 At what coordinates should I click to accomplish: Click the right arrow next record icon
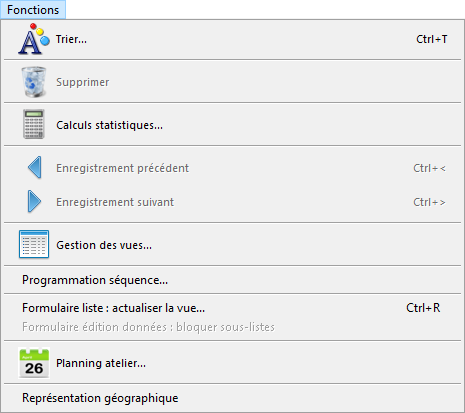click(34, 202)
